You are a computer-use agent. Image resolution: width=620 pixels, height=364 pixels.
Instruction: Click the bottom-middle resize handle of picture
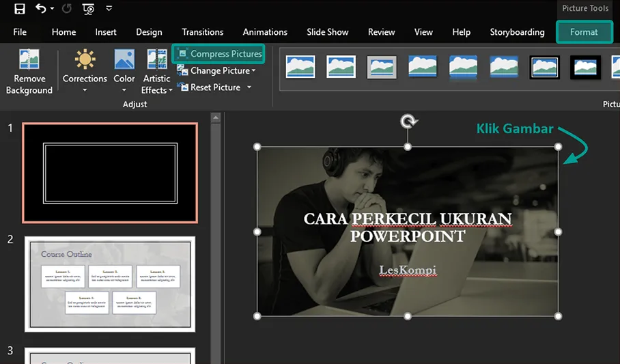tap(408, 316)
